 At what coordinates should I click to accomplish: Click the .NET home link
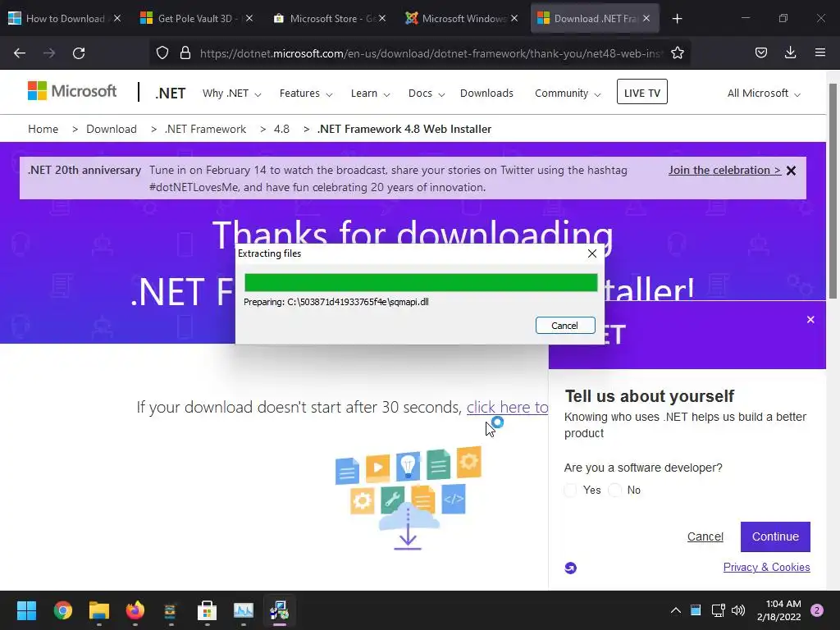[170, 94]
